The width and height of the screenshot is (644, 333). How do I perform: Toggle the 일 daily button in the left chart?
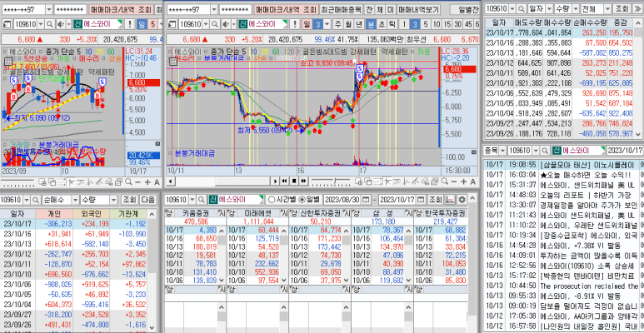point(142,24)
